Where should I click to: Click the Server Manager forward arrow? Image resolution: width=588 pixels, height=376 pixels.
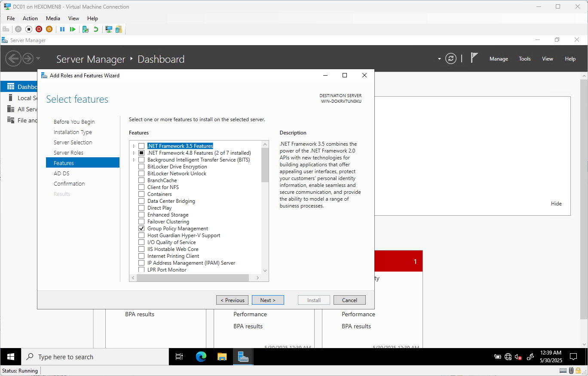click(x=28, y=58)
